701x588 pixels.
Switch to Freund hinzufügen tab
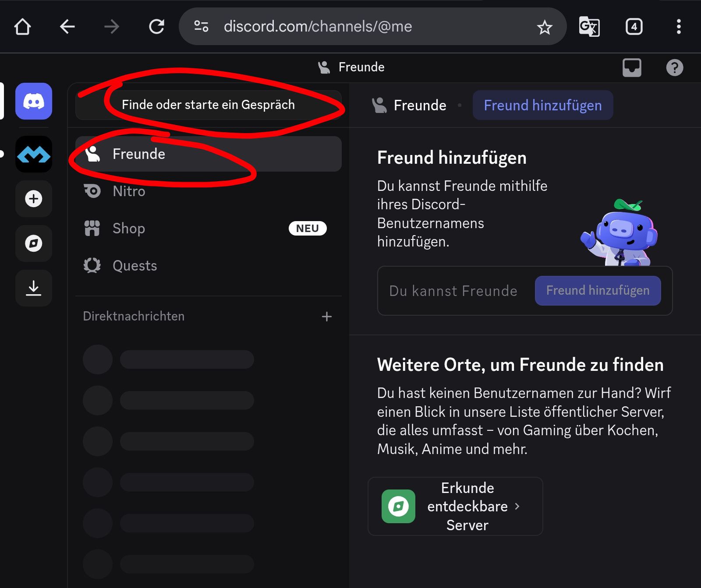click(542, 106)
